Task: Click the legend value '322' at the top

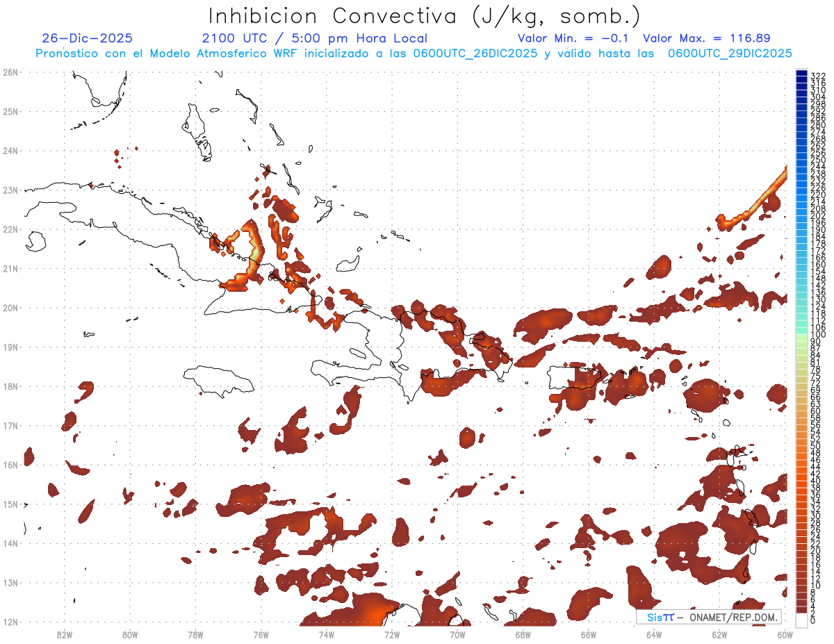Action: pyautogui.click(x=818, y=76)
